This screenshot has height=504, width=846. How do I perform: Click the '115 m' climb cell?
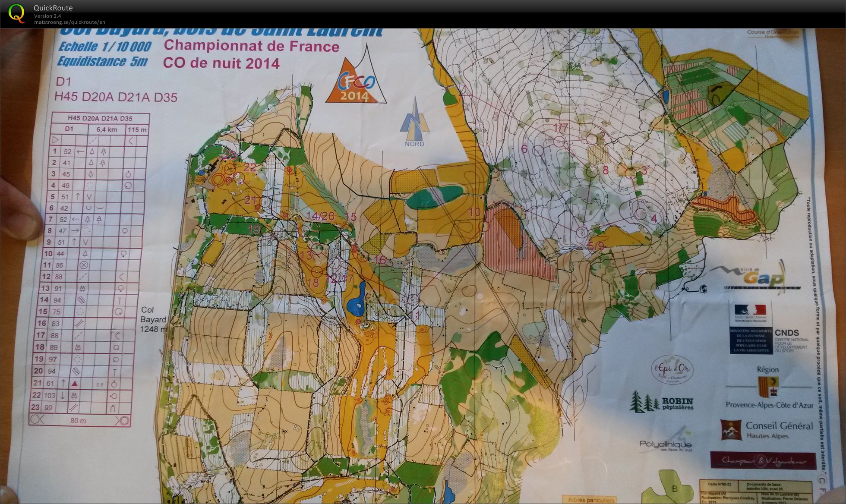pos(137,129)
